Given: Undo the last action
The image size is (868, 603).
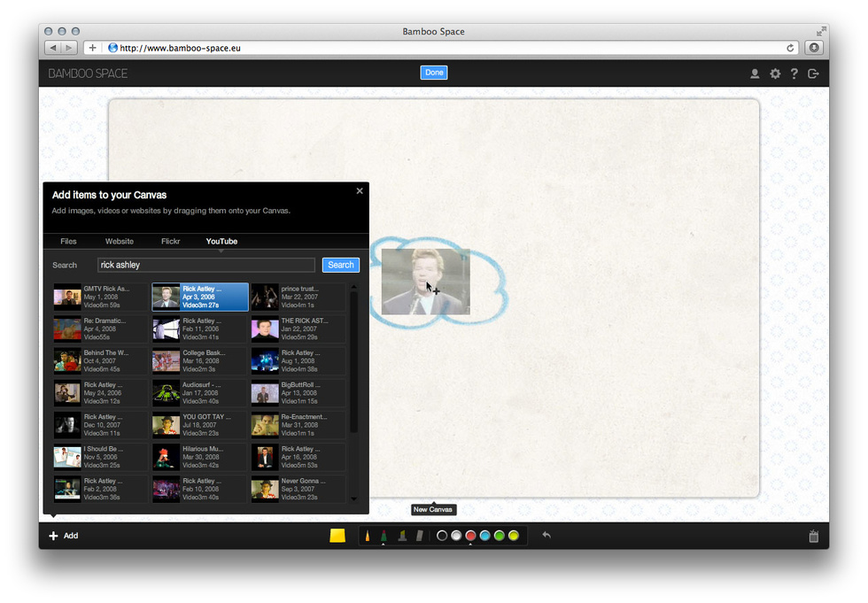Looking at the screenshot, I should click(546, 535).
